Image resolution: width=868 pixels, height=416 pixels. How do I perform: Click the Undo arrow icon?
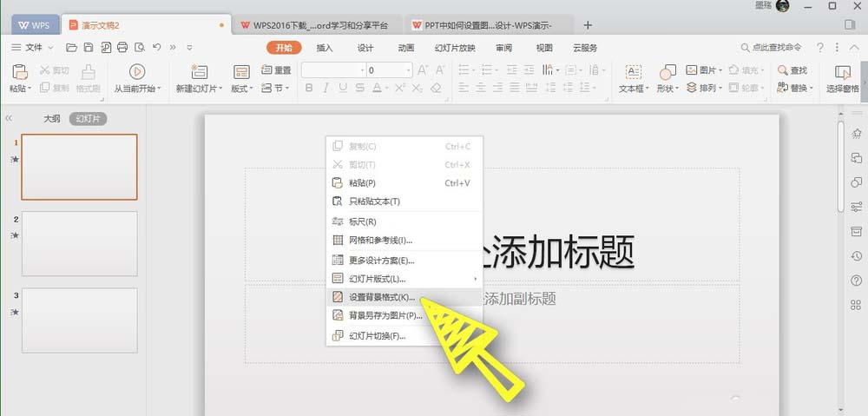point(156,47)
